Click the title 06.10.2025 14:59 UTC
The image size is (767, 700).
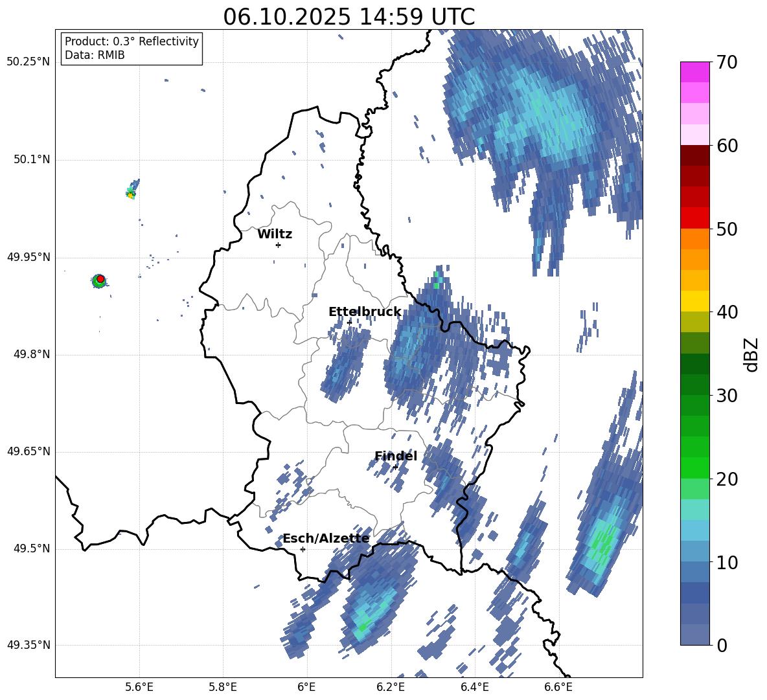349,17
